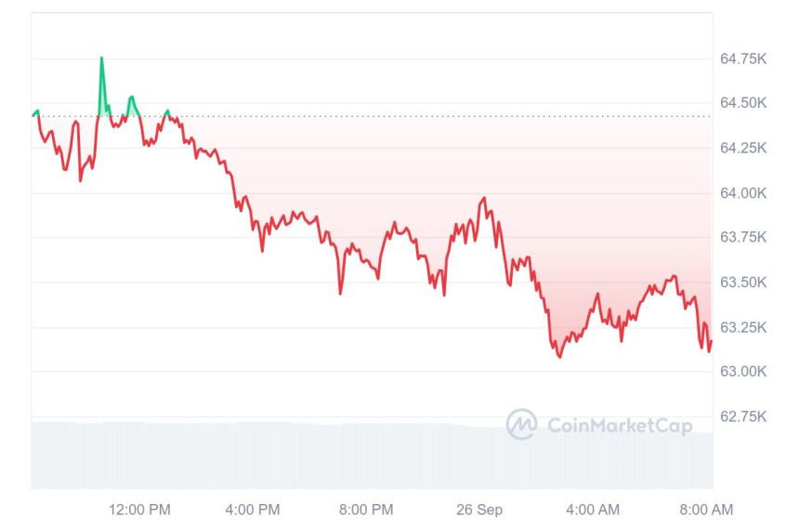Click the 4:00 PM time label
This screenshot has width=799, height=532.
coord(253,510)
